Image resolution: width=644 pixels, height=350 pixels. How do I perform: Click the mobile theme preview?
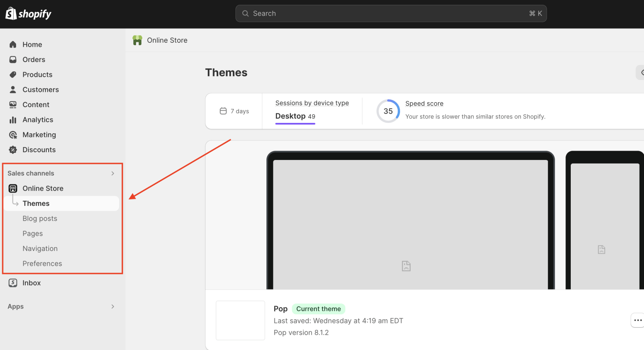point(605,220)
